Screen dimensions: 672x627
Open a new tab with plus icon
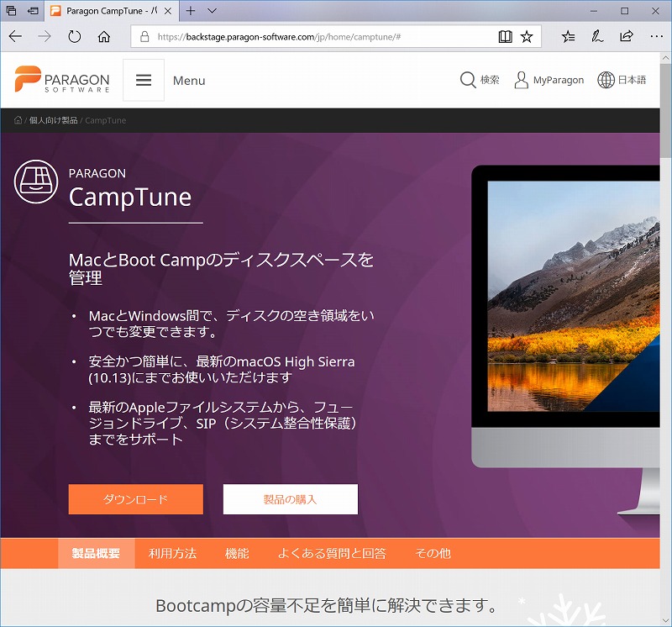(191, 11)
